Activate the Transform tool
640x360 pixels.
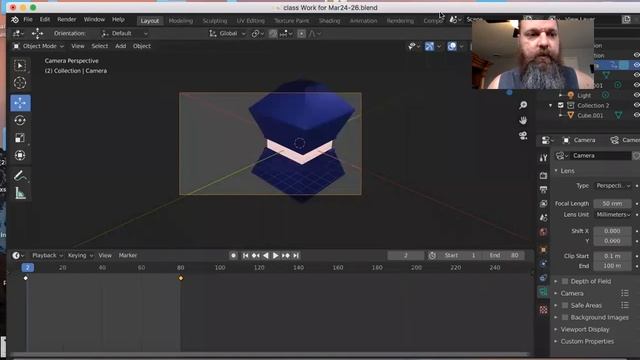20,155
